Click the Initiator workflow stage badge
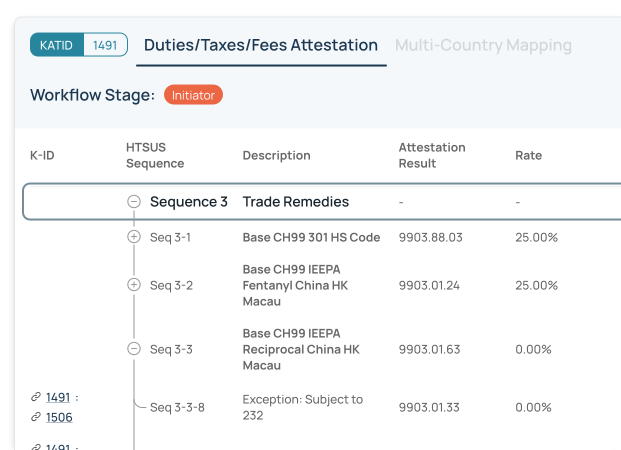Viewport: 621px width, 450px height. point(193,95)
